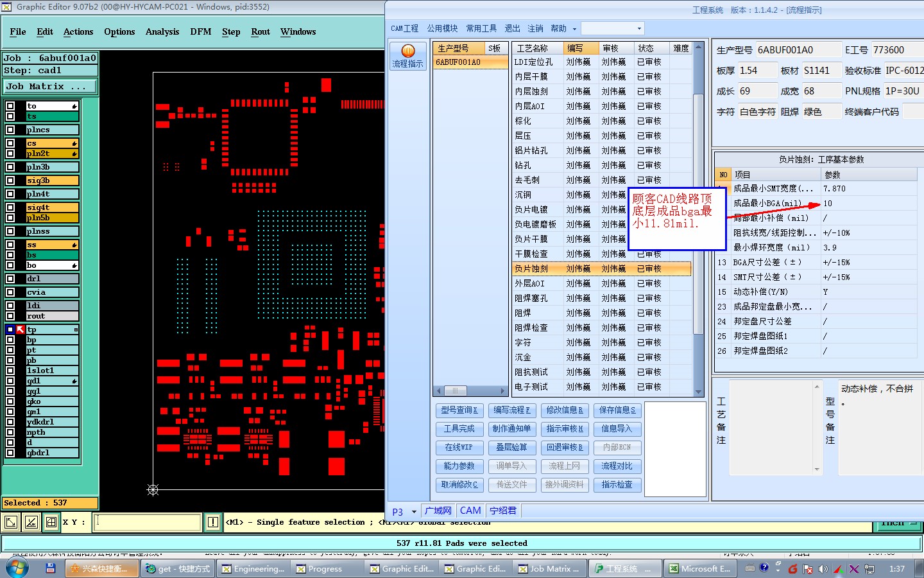Toggle the checkbox for layer drl
924x578 pixels.
(10, 279)
